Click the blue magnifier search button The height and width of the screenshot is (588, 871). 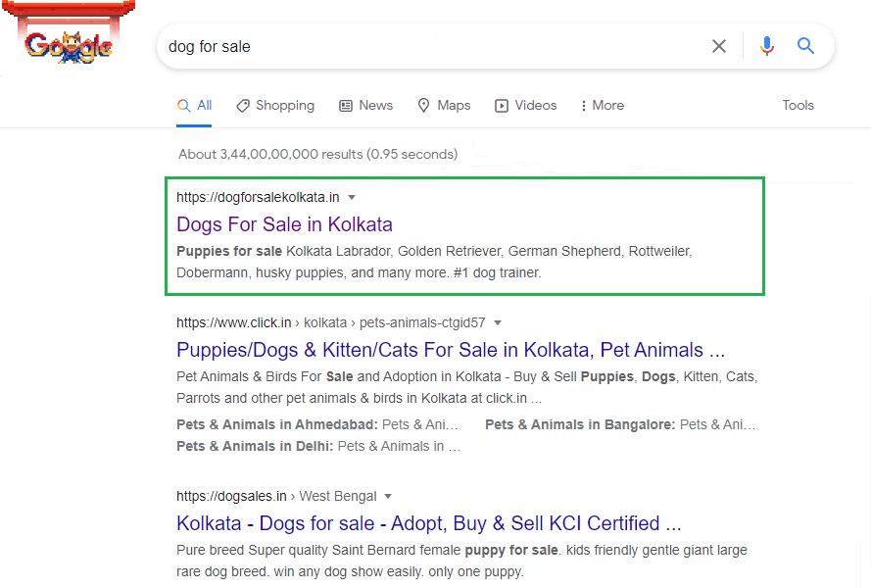click(x=805, y=46)
